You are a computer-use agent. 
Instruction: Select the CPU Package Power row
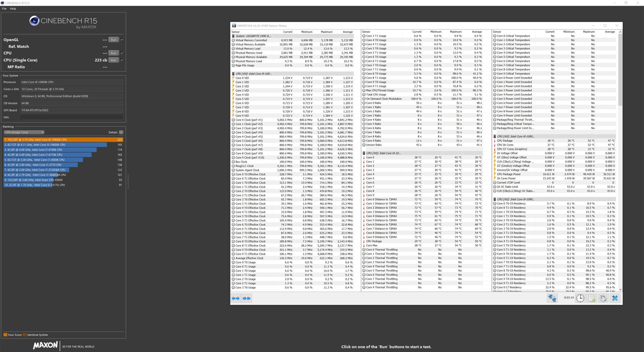[554, 174]
